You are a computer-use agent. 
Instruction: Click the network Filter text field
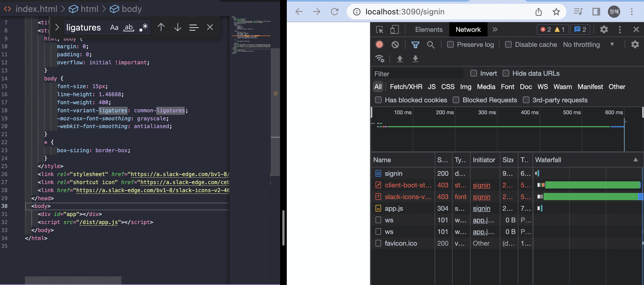417,74
